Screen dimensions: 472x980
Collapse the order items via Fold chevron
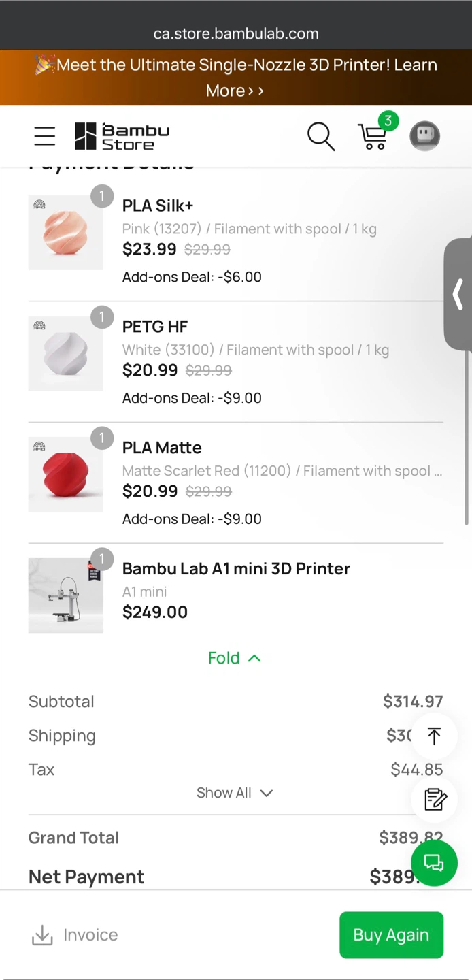pos(235,657)
